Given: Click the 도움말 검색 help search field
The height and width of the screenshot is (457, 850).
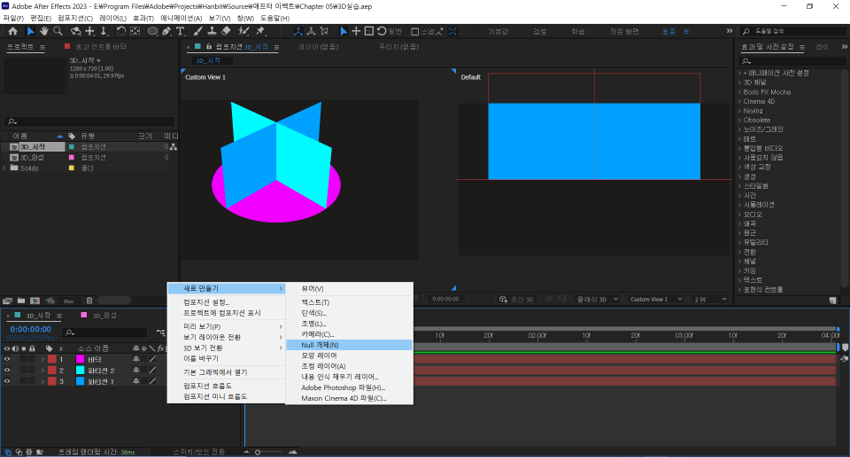Looking at the screenshot, I should tap(793, 31).
